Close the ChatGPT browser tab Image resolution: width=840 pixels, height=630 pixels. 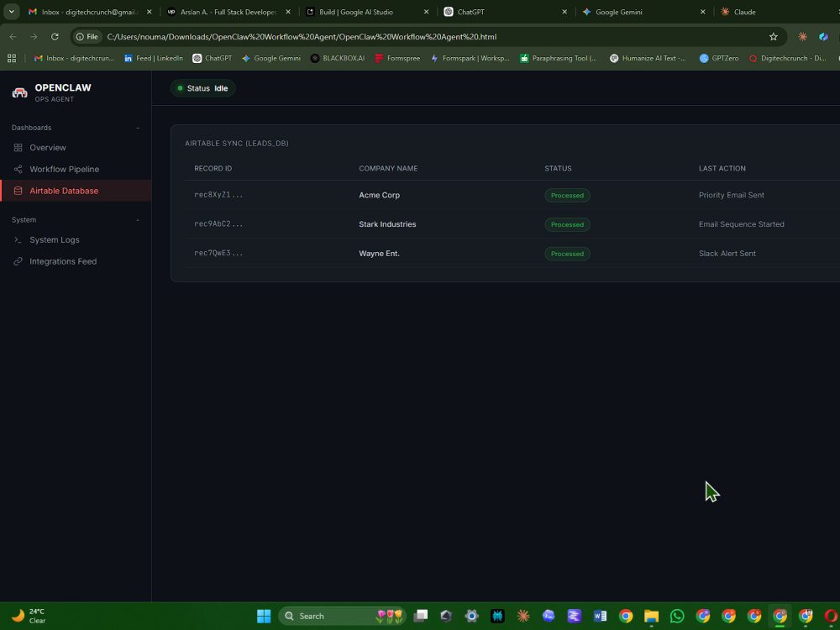[x=564, y=12]
